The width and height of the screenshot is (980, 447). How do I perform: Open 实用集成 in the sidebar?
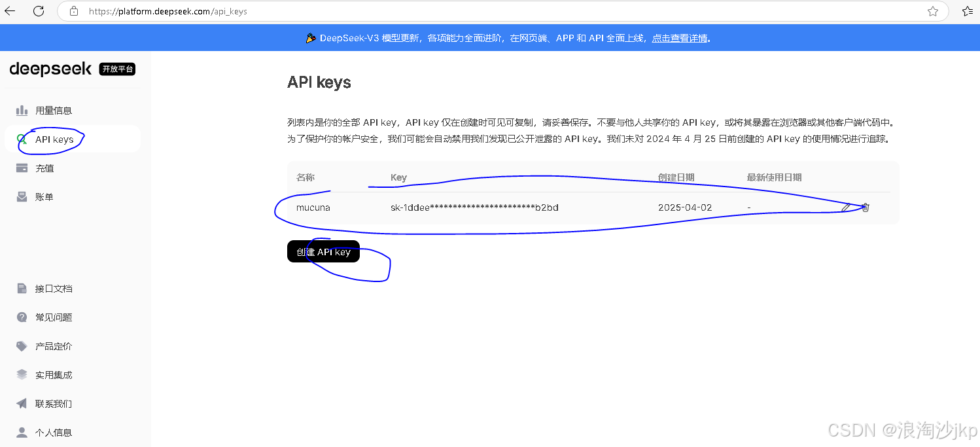54,375
